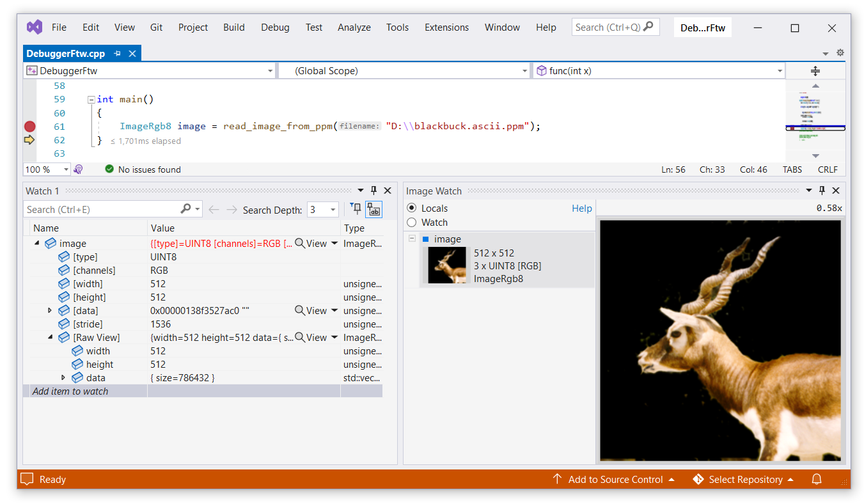Viewport: 864px width, 504px height.
Task: Click the Image Watch Help link
Action: [x=581, y=208]
